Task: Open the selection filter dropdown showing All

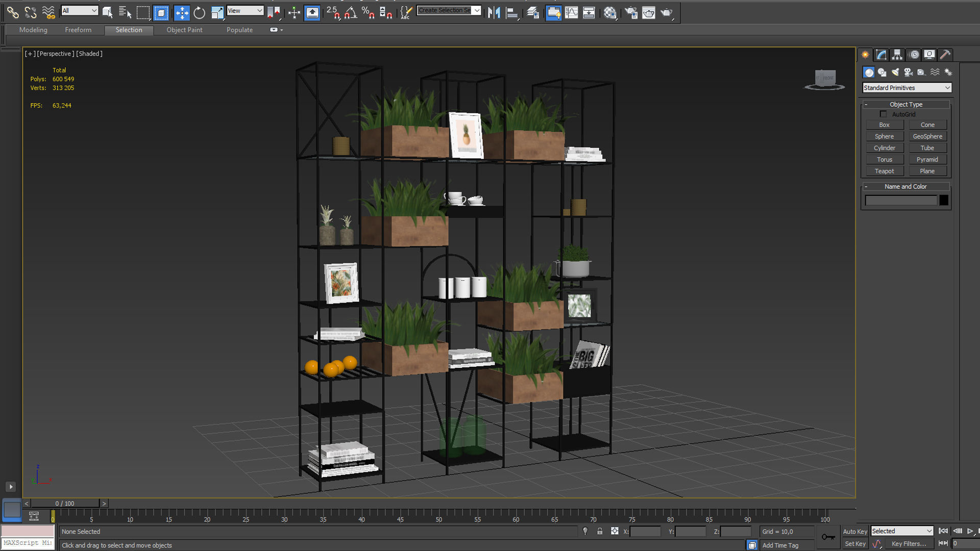Action: (79, 10)
